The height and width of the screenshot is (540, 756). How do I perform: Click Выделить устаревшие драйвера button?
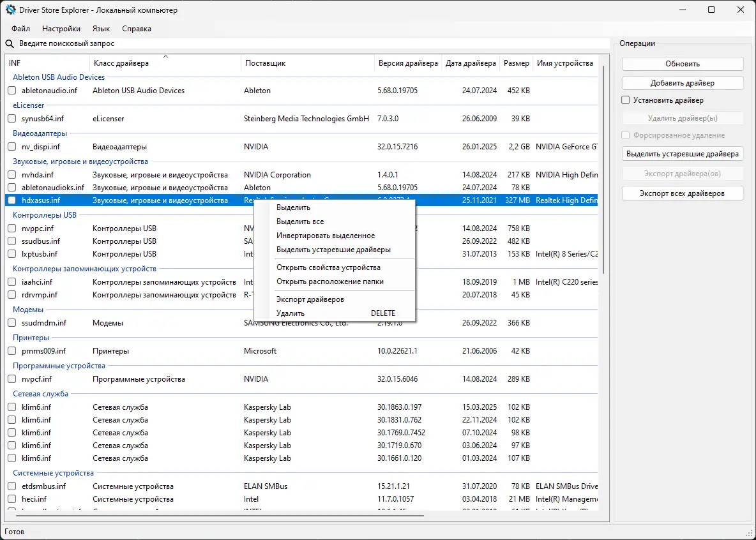pos(682,154)
